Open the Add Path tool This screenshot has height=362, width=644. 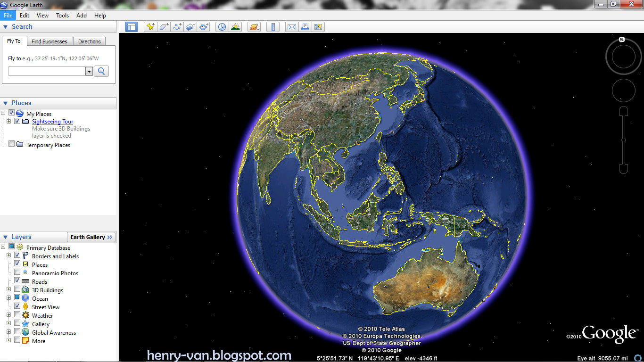tap(177, 27)
